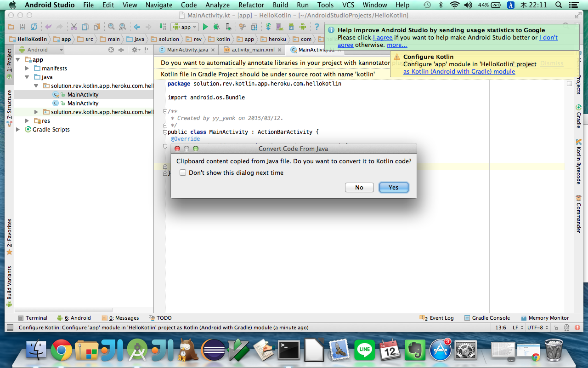Open the TODO tool window
The width and height of the screenshot is (588, 368).
160,318
